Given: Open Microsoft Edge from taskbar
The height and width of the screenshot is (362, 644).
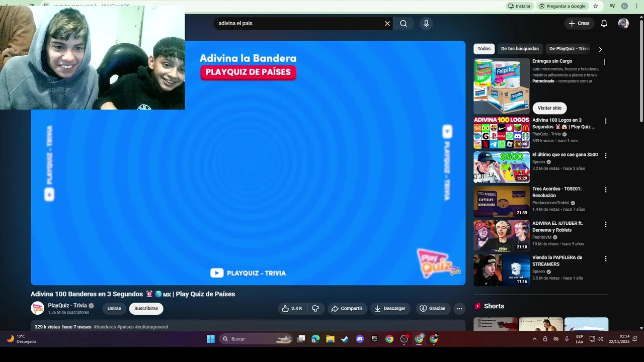Looking at the screenshot, I should [315, 339].
